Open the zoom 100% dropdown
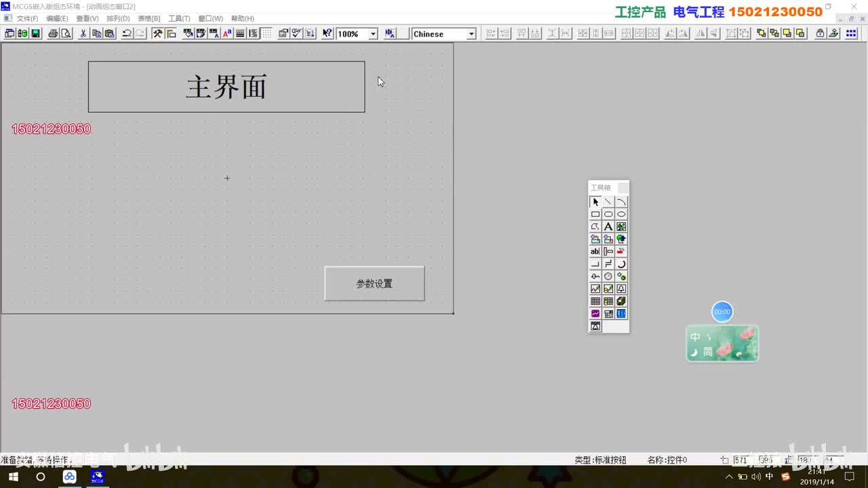Screen dimensions: 868x488 click(x=372, y=34)
